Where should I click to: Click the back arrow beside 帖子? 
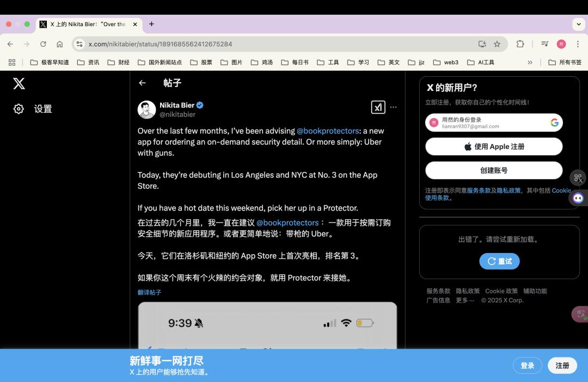[142, 83]
